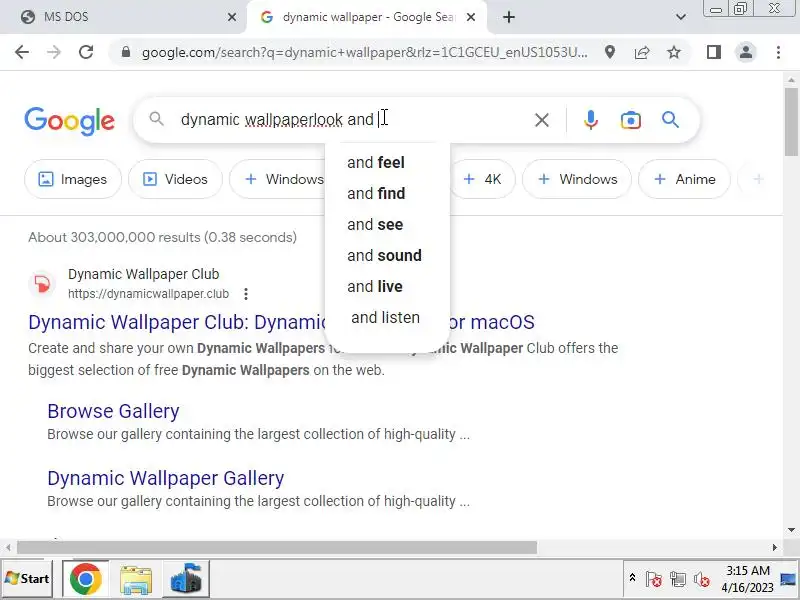The image size is (800, 600).
Task: Choose suggestion 'and find'
Action: tap(387, 193)
